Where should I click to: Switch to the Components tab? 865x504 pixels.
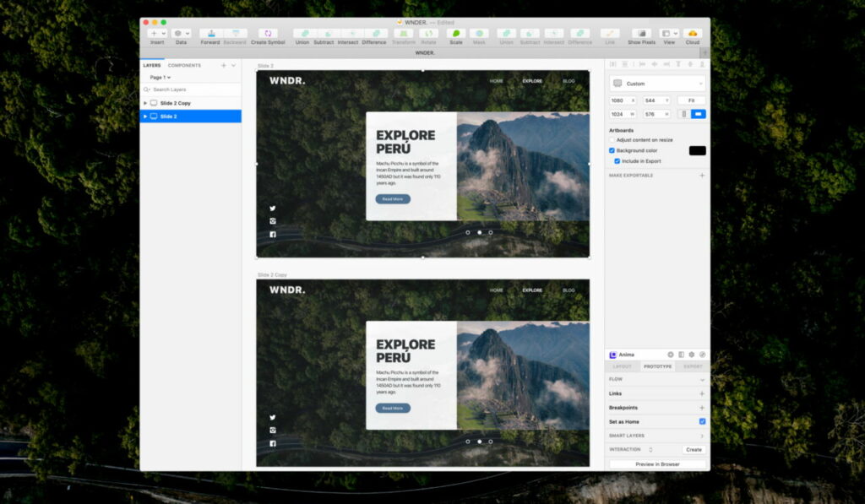click(184, 65)
